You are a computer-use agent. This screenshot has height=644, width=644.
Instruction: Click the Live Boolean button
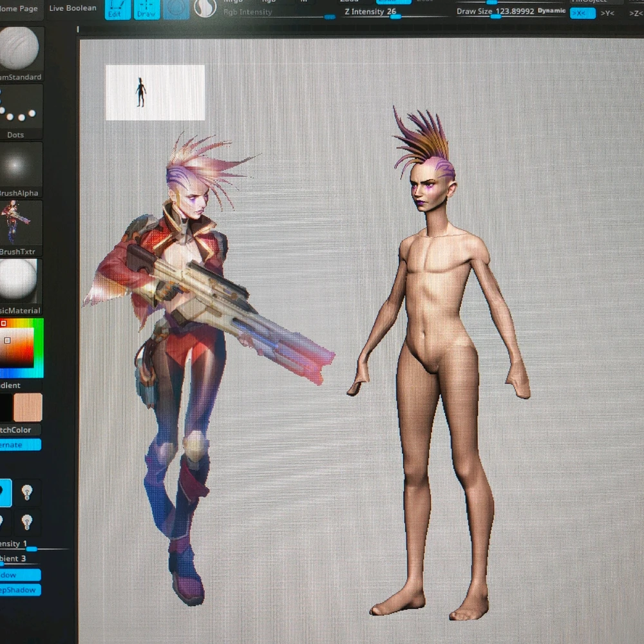pos(73,8)
